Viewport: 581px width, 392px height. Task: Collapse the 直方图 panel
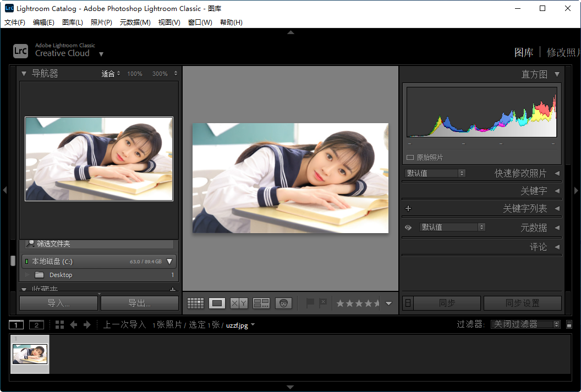[x=556, y=74]
